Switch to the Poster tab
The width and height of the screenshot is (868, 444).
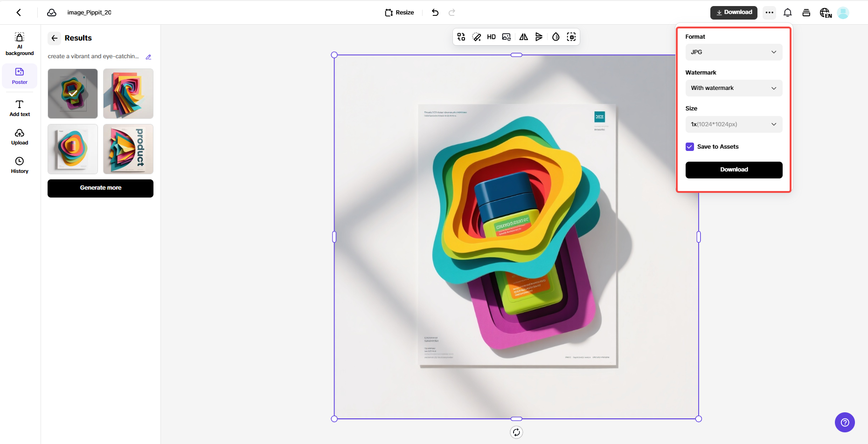pos(20,75)
